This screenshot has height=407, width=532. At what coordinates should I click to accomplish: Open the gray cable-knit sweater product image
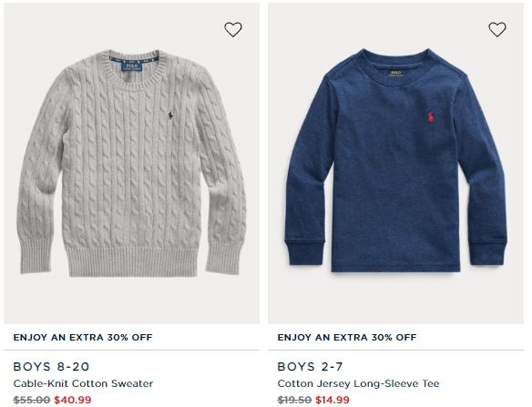[x=132, y=164]
